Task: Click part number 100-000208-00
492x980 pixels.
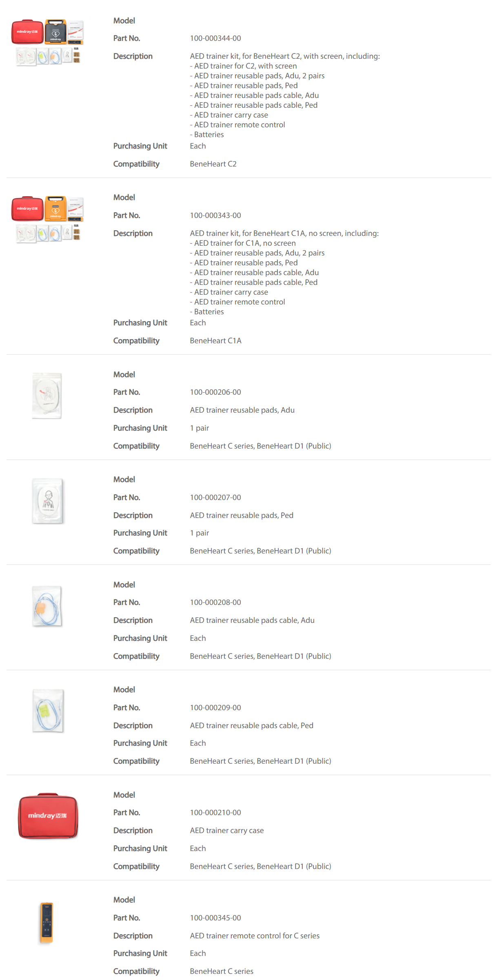Action: [x=215, y=602]
